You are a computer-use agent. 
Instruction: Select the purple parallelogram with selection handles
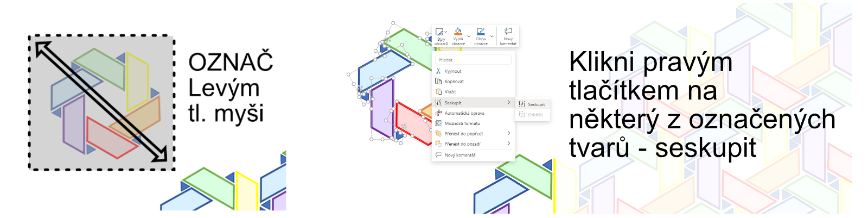point(381,108)
